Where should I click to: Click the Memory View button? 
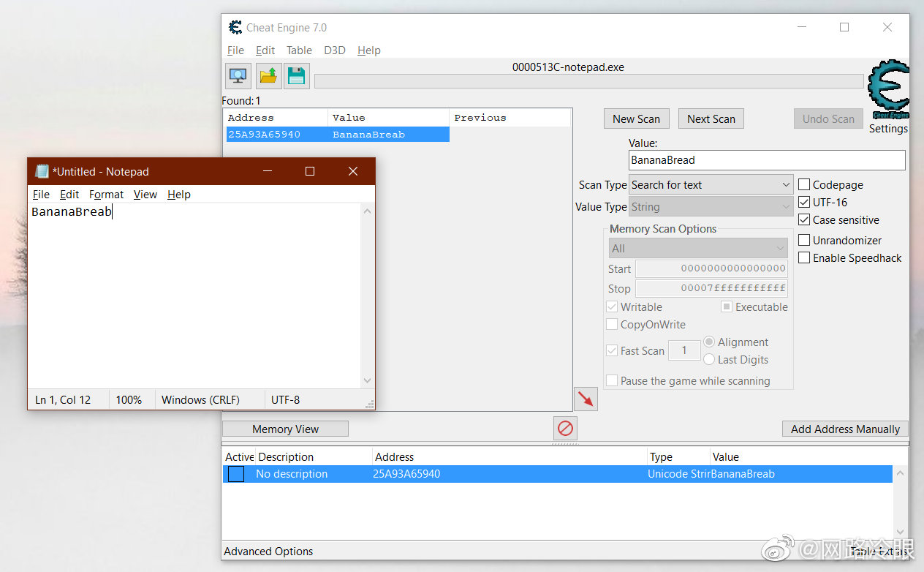pyautogui.click(x=285, y=429)
